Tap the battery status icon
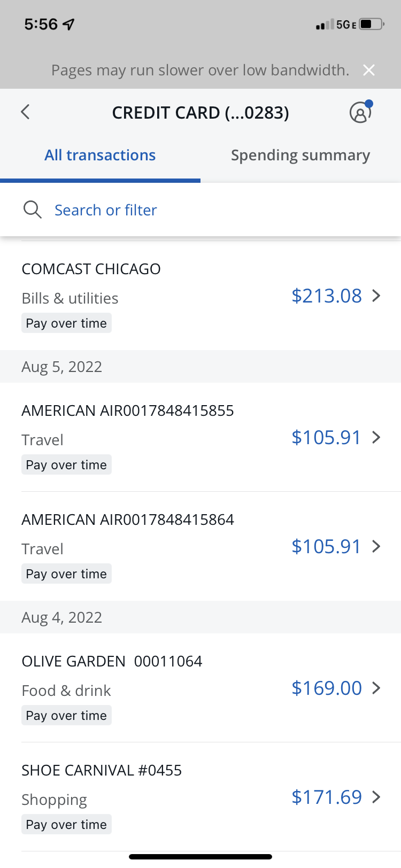This screenshot has height=868, width=401. [x=372, y=25]
